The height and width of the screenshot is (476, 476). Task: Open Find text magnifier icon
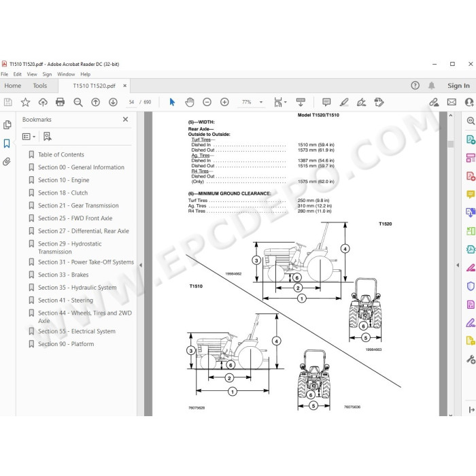pyautogui.click(x=78, y=102)
